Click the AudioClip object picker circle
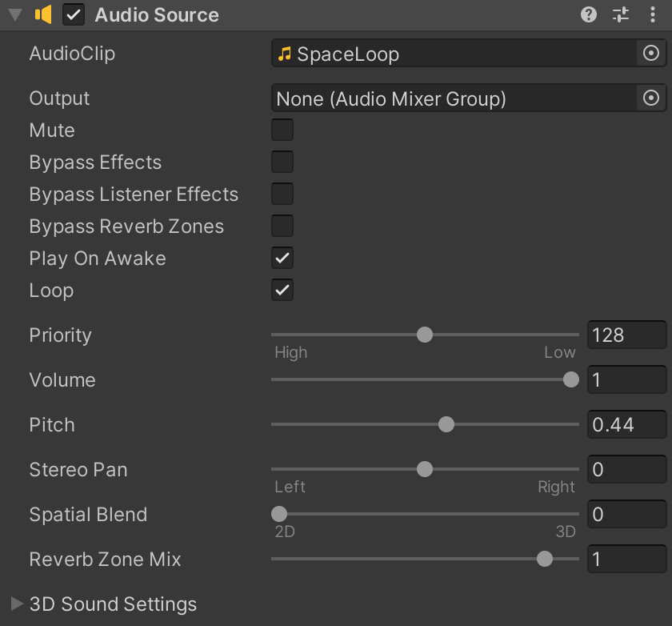 651,54
